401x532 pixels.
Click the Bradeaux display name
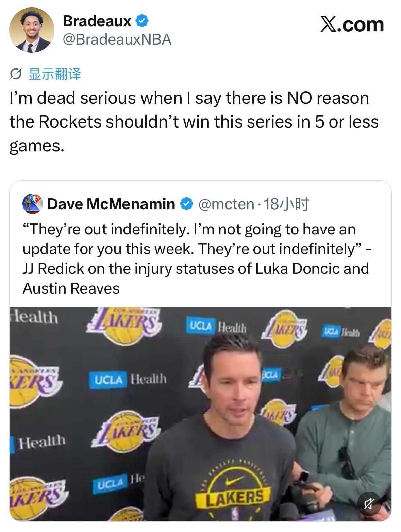click(97, 21)
